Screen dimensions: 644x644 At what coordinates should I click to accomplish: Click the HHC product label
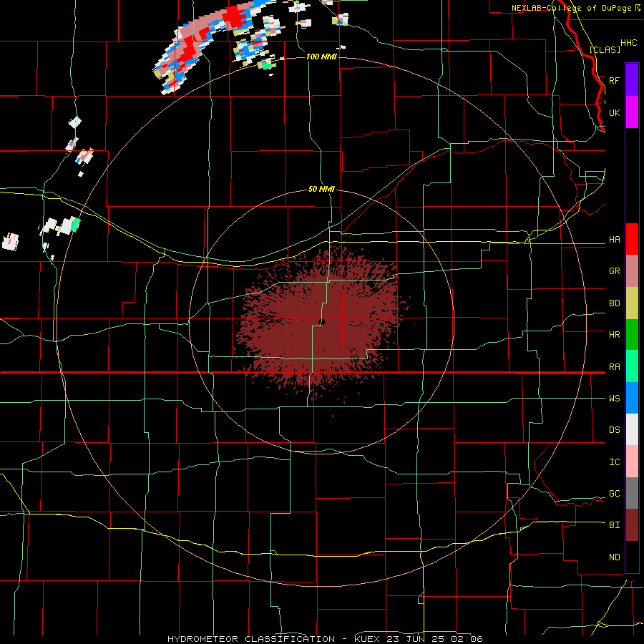628,43
